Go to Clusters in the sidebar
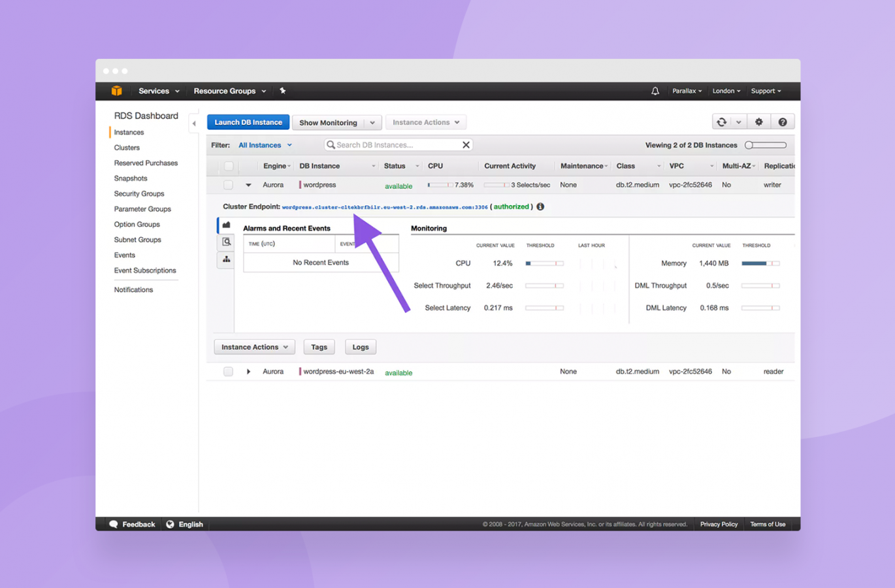The height and width of the screenshot is (588, 895). coord(127,148)
